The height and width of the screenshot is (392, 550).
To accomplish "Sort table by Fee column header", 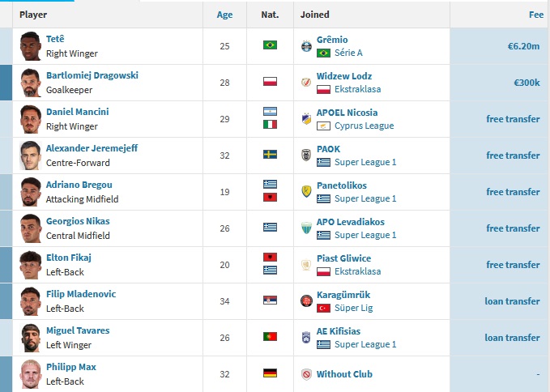I will point(535,15).
